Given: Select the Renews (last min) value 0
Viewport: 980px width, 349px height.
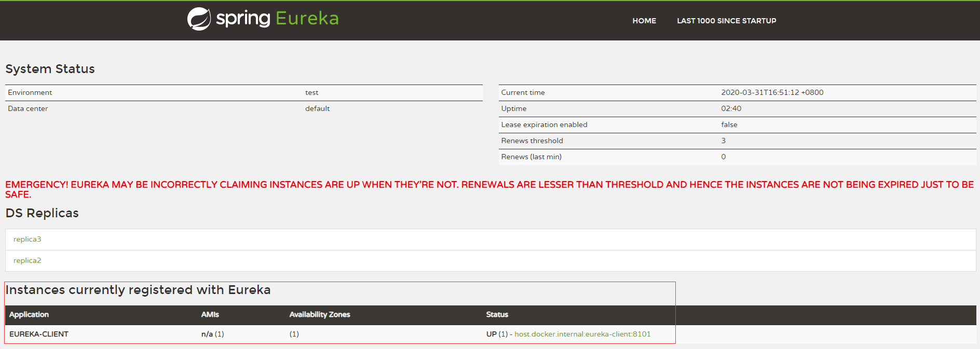Looking at the screenshot, I should pyautogui.click(x=724, y=157).
